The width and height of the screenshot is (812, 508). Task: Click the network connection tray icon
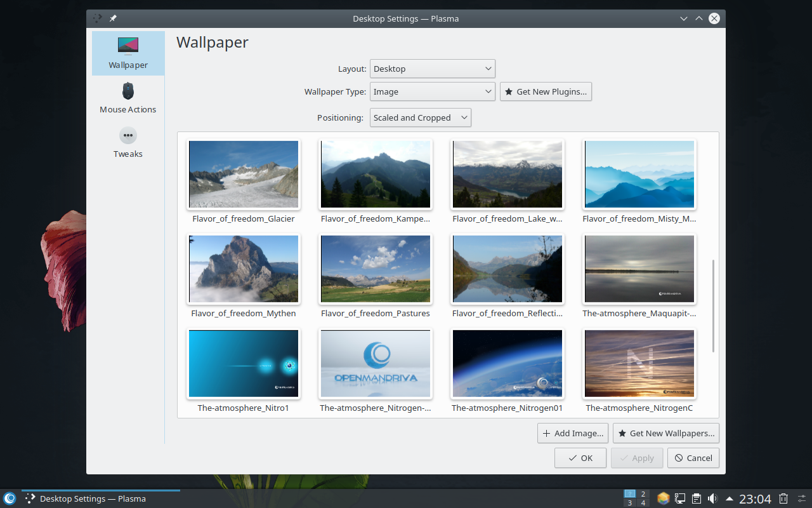point(679,498)
